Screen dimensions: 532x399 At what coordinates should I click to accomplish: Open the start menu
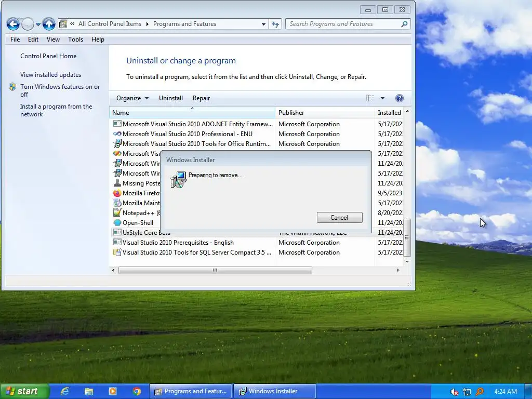(x=24, y=391)
